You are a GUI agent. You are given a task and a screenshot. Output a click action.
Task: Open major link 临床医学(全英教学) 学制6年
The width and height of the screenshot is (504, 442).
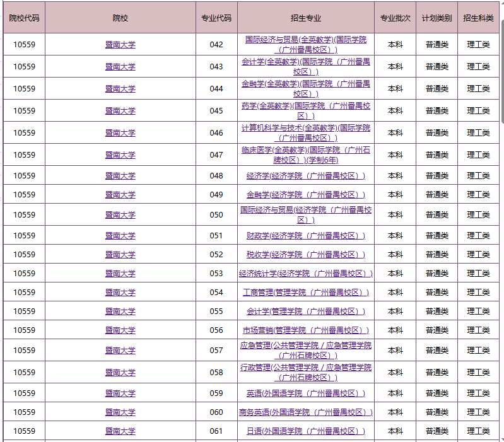306,155
